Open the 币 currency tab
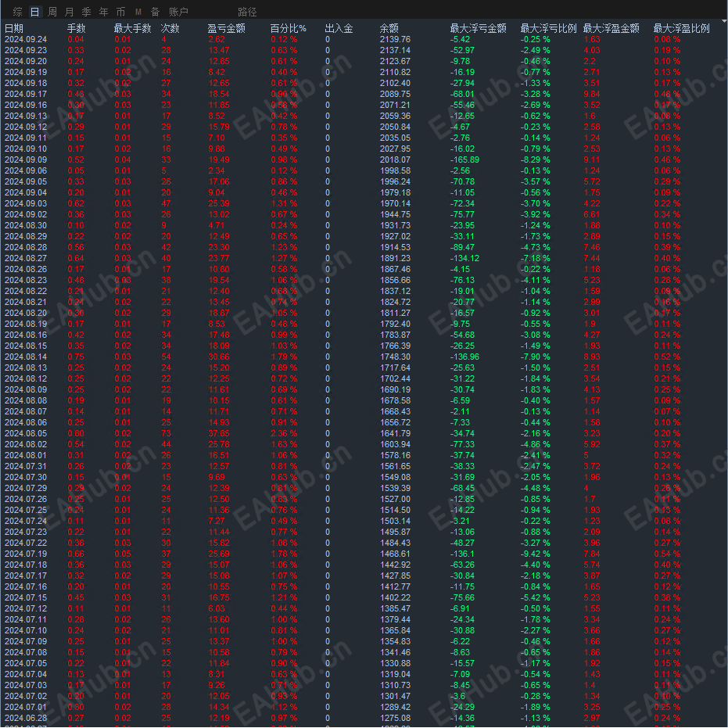The image size is (728, 728). pyautogui.click(x=120, y=12)
